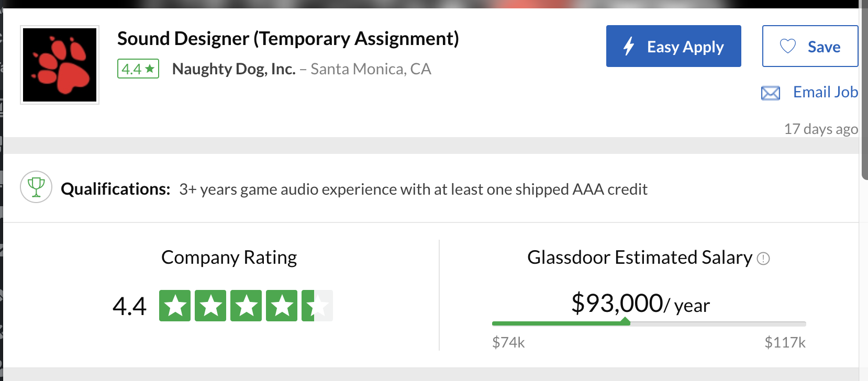Open the Email Job link

click(x=825, y=92)
